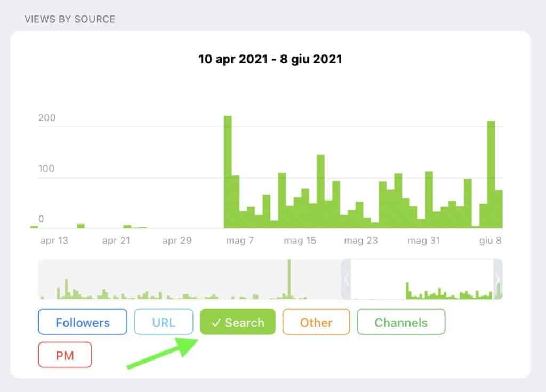Toggle the Other source filter
Screen dimensions: 546x392
(316, 322)
